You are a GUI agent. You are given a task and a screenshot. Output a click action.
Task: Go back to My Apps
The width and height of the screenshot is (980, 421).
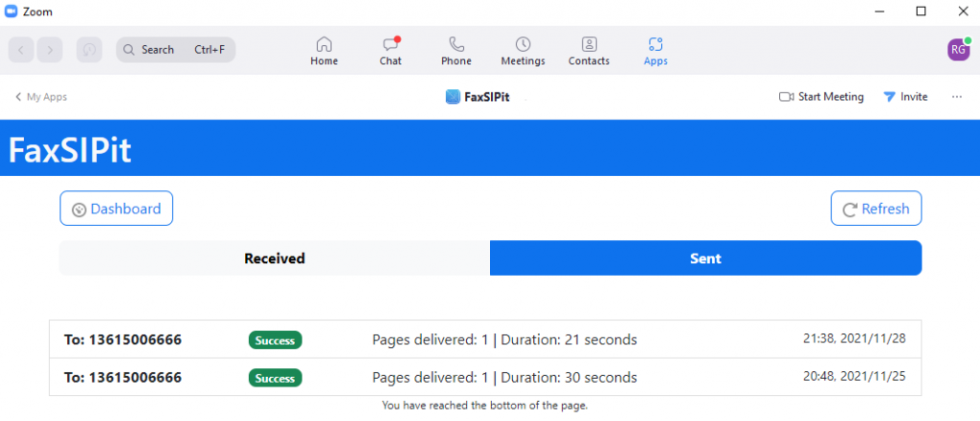coord(40,97)
